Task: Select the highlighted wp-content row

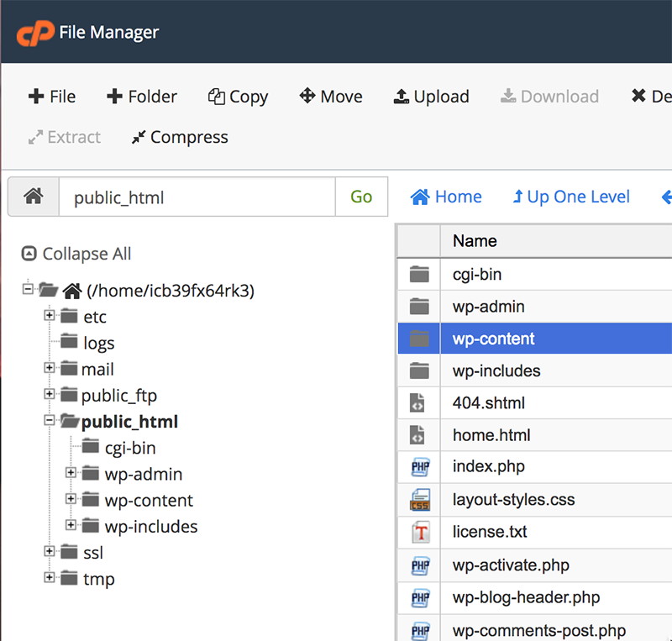Action: point(535,339)
